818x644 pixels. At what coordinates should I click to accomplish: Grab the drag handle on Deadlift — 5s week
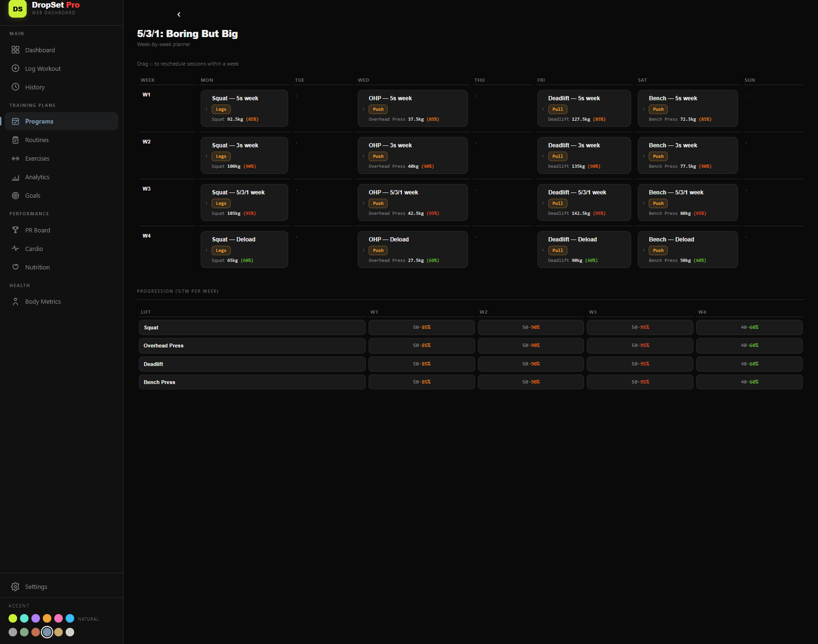(x=543, y=109)
